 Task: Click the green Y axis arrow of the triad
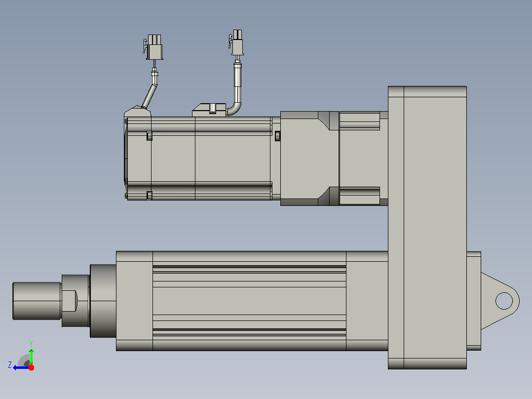[x=31, y=357]
